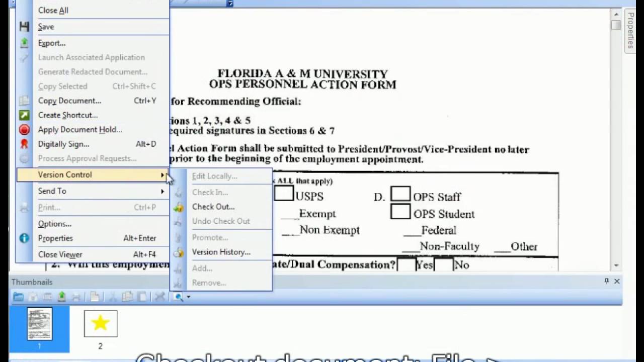Select page 2 star thumbnail
The image size is (644, 362).
[x=101, y=323]
